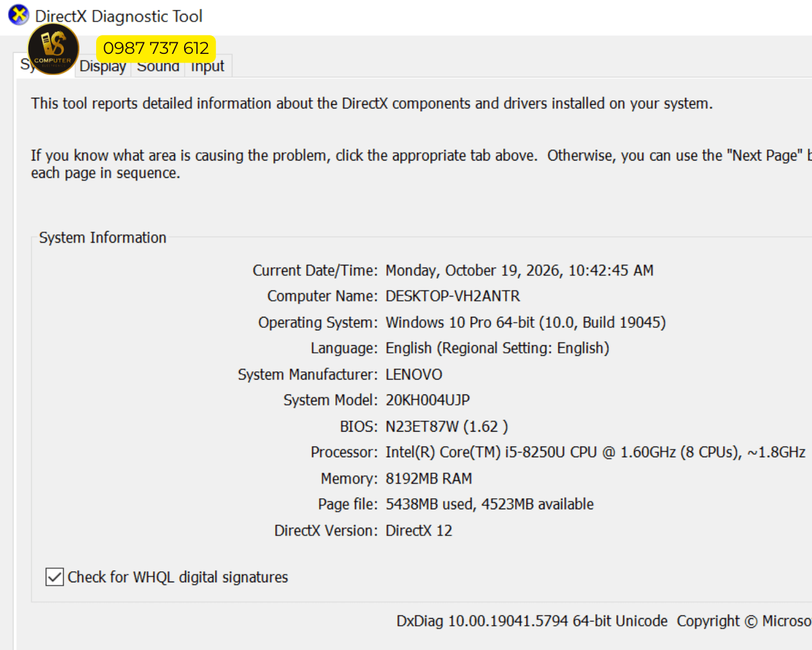Image resolution: width=812 pixels, height=650 pixels.
Task: Click the DirectX Version label
Action: 327,531
